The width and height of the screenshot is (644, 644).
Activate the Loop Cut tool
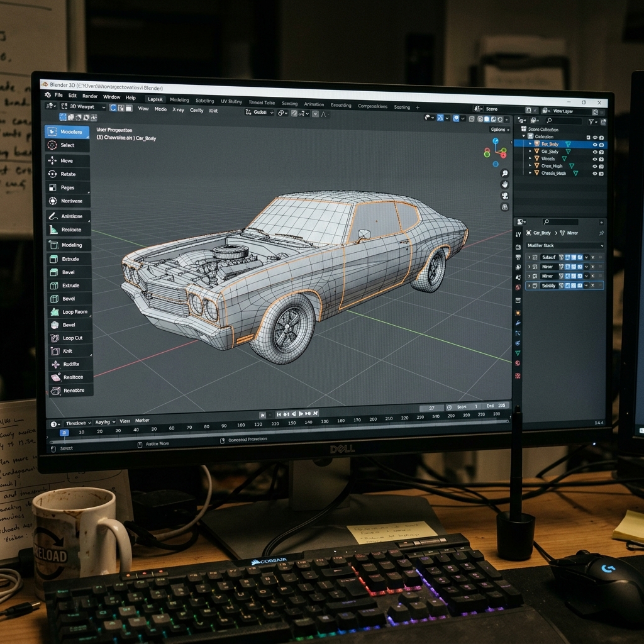[x=69, y=338]
